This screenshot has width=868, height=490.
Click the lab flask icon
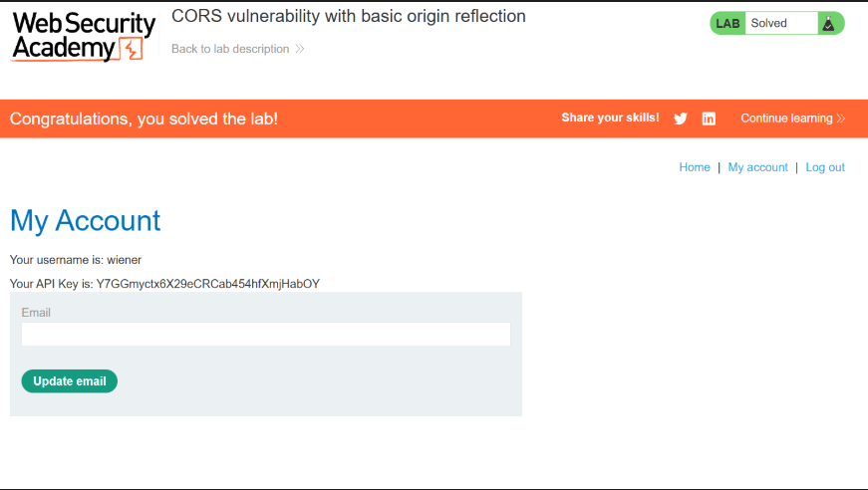pos(828,23)
